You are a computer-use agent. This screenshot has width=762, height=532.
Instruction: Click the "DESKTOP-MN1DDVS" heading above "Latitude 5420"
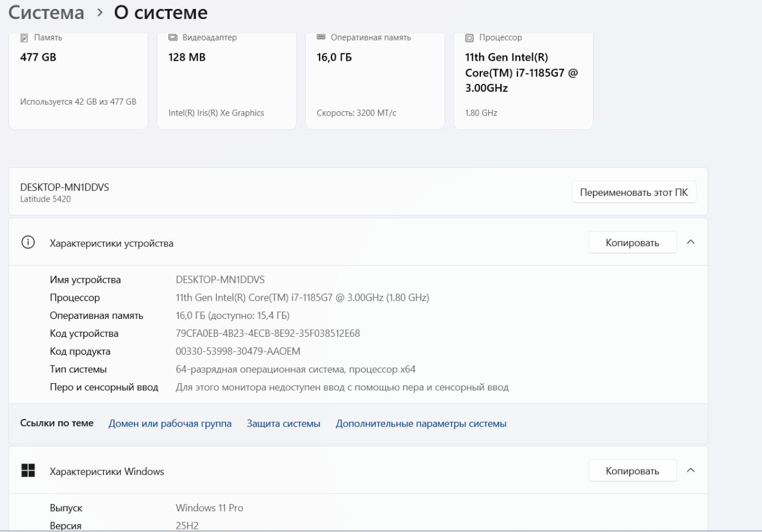[x=65, y=187]
